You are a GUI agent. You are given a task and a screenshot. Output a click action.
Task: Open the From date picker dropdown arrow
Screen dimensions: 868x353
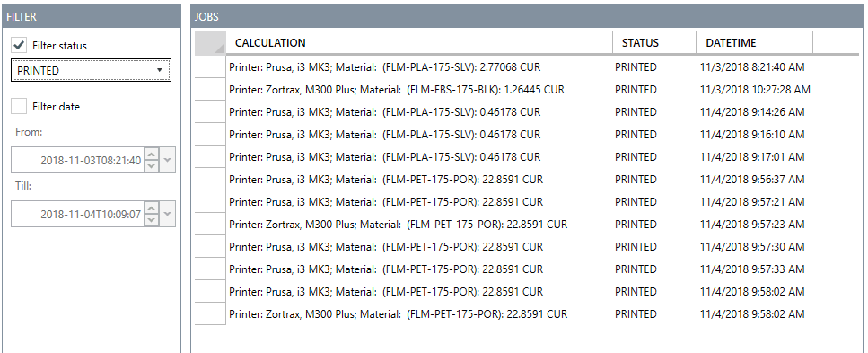[168, 160]
